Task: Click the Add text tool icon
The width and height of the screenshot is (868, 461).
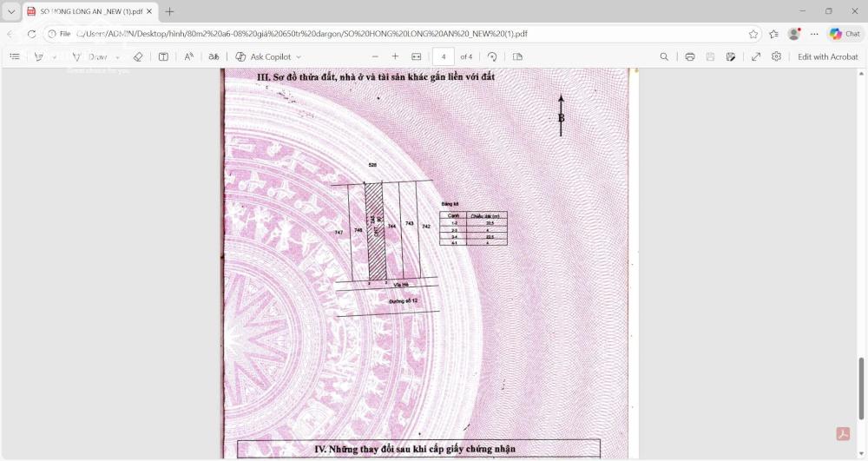Action: coord(163,56)
